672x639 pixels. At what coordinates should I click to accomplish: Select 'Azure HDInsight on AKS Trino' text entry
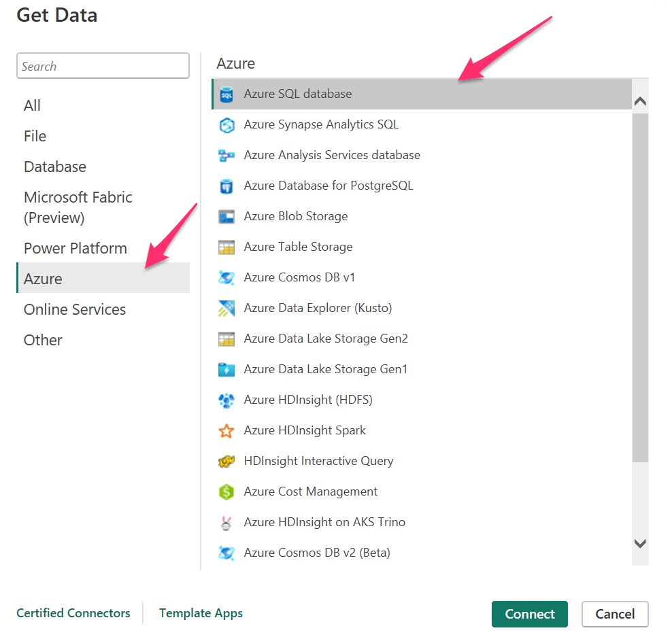pos(324,523)
